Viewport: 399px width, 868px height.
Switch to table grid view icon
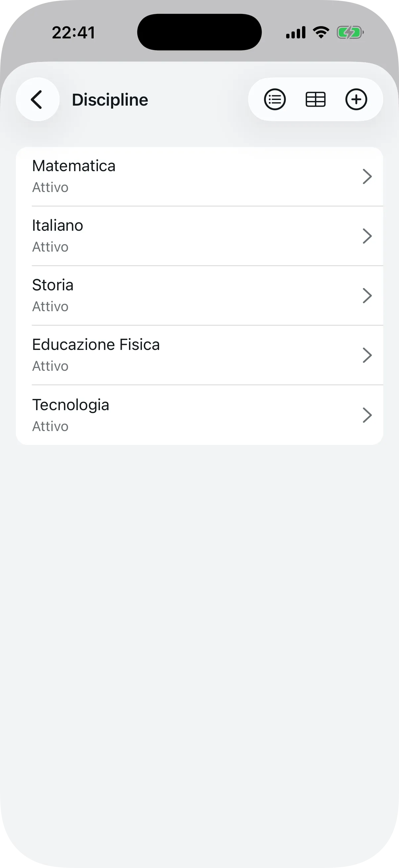[x=316, y=99]
